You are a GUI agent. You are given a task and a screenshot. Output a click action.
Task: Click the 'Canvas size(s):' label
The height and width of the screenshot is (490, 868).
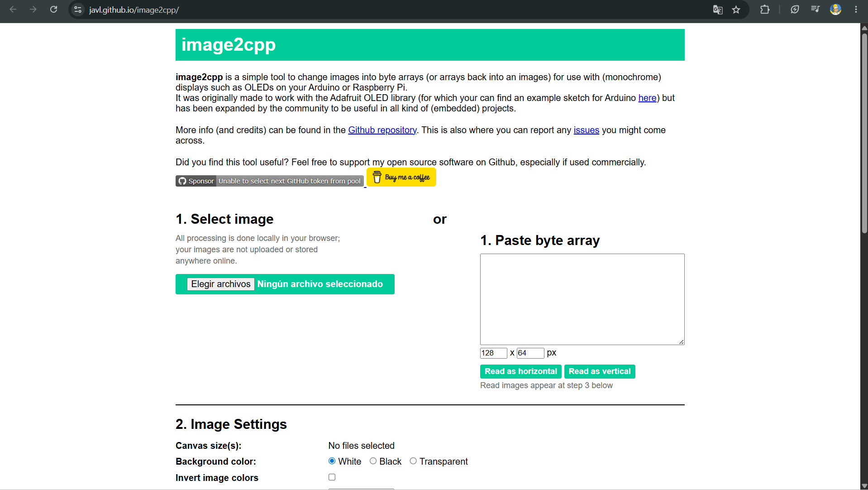pos(209,446)
